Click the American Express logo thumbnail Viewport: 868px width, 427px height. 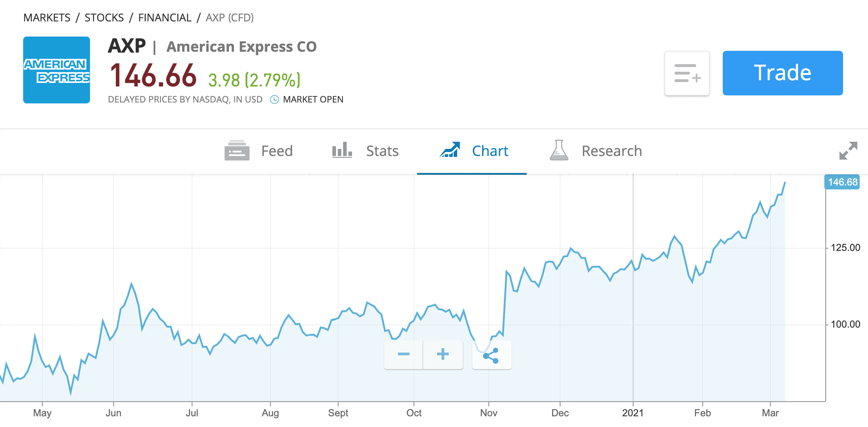click(x=57, y=70)
